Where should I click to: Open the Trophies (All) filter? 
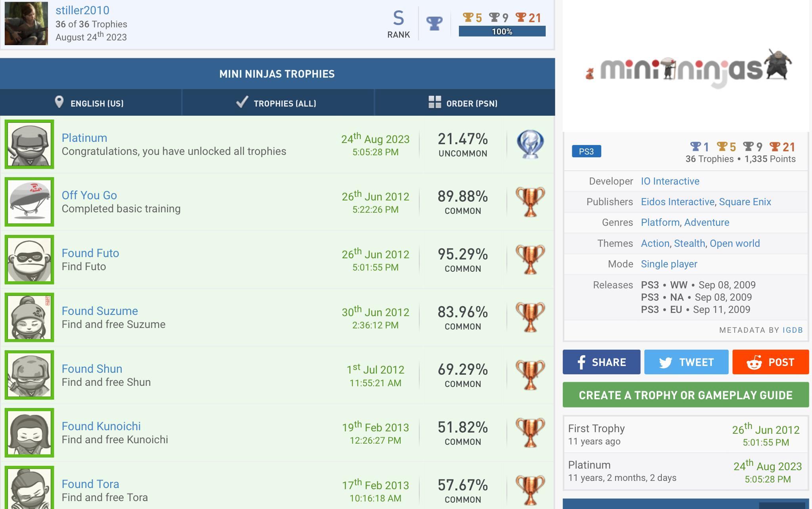click(x=278, y=103)
